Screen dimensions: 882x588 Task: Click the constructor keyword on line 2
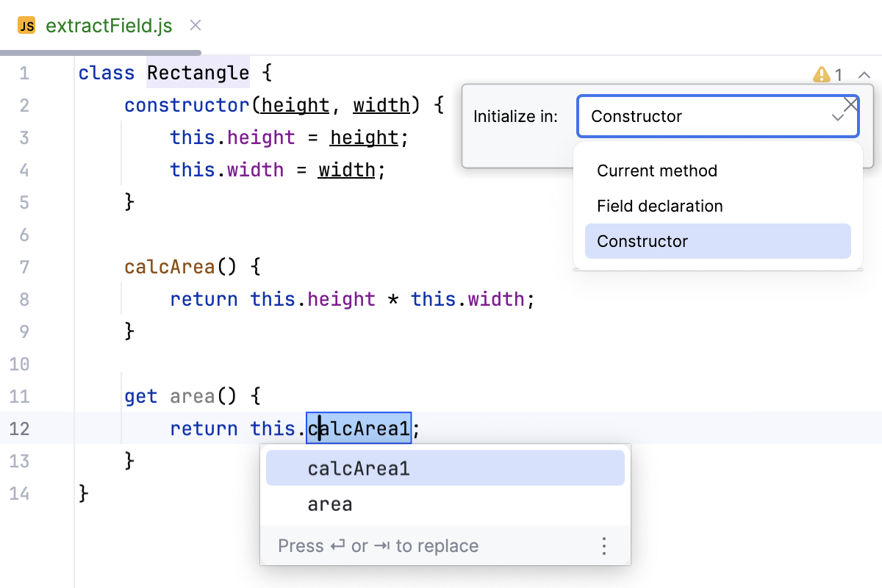click(x=188, y=105)
